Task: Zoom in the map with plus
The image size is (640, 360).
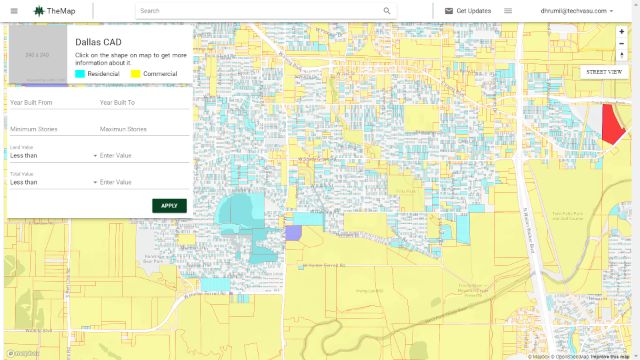Action: point(621,31)
